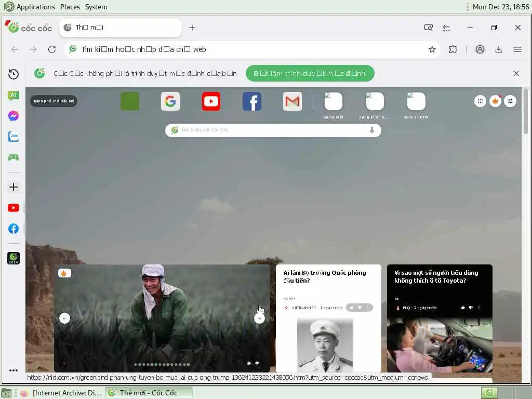532x399 pixels.
Task: Open the Places menu
Action: click(x=70, y=7)
